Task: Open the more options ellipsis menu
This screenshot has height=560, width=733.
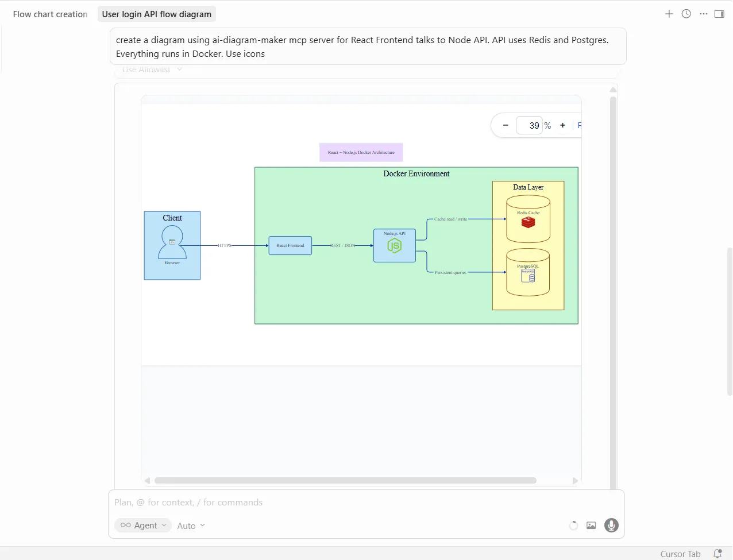Action: [703, 13]
